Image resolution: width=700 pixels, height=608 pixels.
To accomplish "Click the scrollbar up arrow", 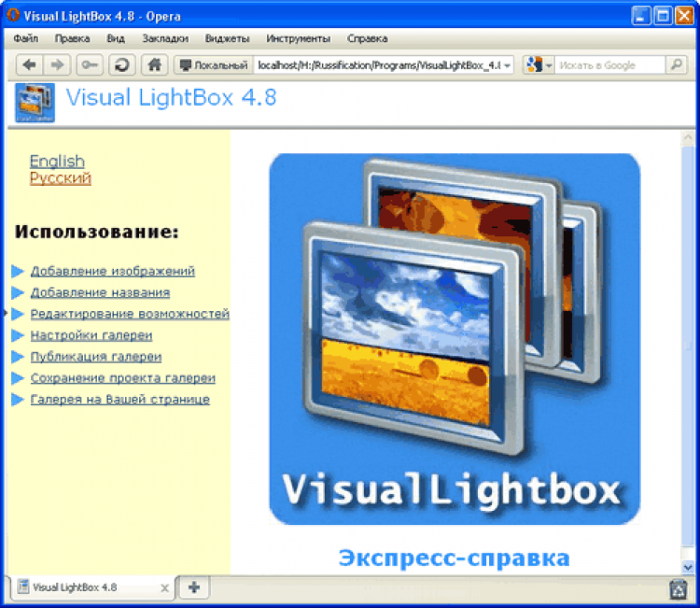I will pos(688,138).
